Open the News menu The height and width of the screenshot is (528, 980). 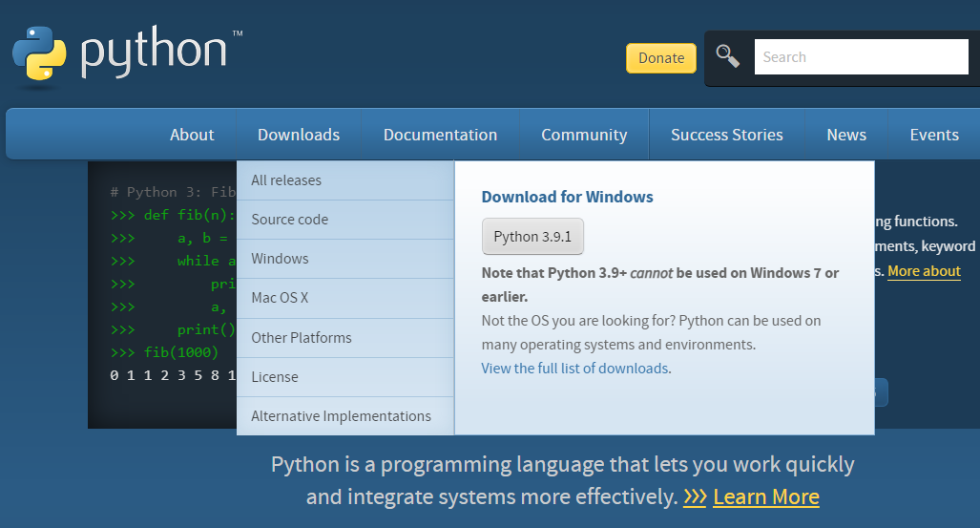(x=846, y=135)
